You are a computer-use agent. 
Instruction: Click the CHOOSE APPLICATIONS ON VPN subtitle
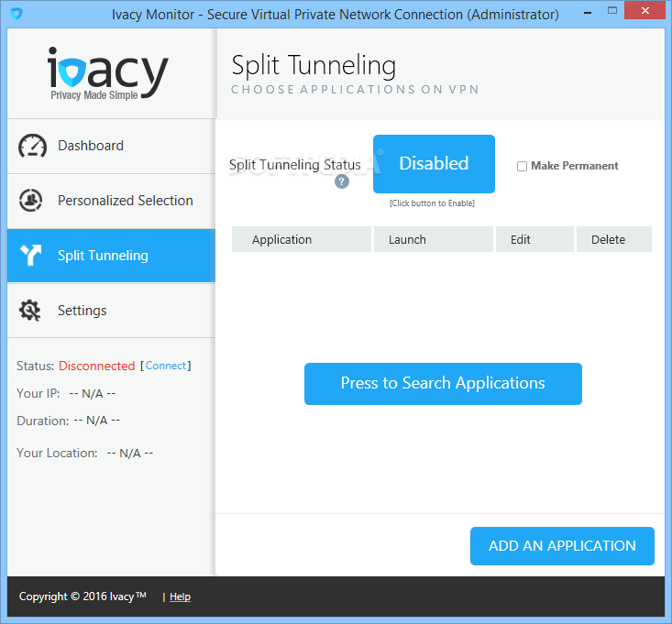pos(355,90)
